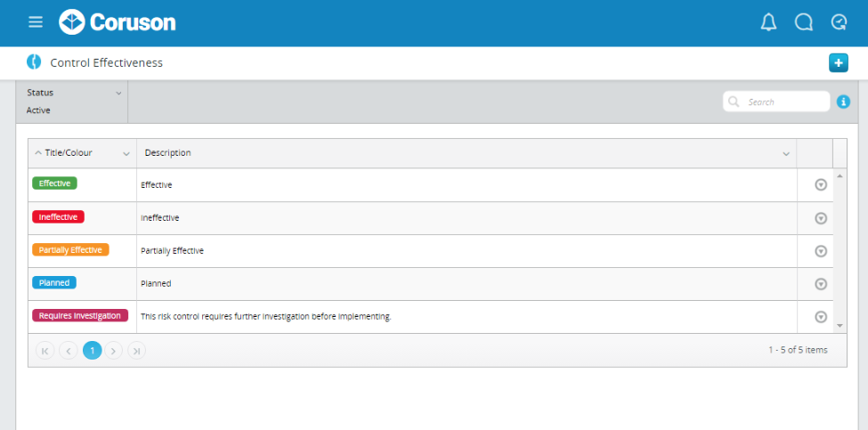Select page 1 in pager
Image resolution: width=868 pixels, height=430 pixels.
pyautogui.click(x=93, y=350)
